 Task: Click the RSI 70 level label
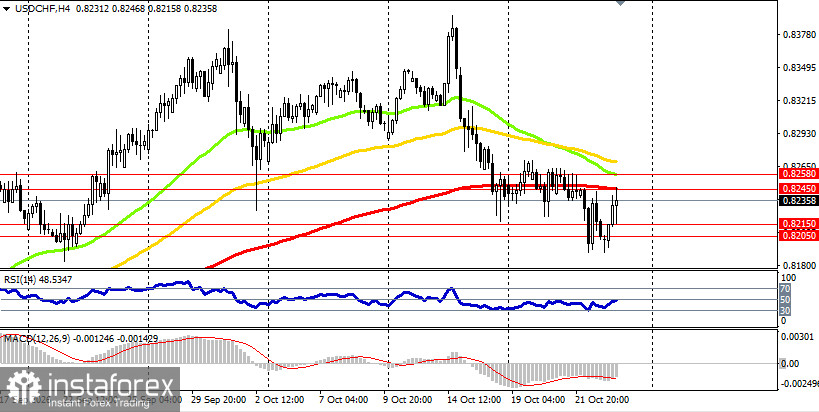coord(786,288)
